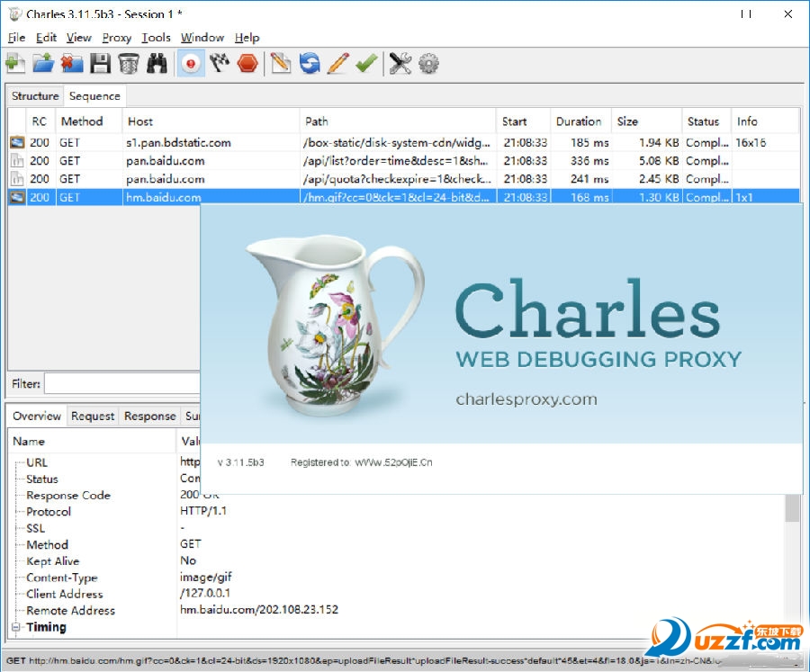Click image icon of s1.pan.bdstatic.com row
The width and height of the screenshot is (810, 672).
tap(17, 142)
